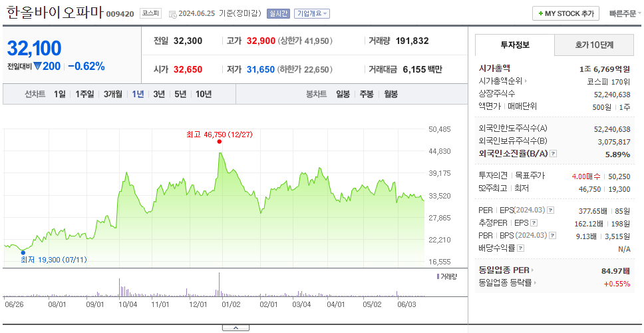Click the arrow beside 동일업종 등락률
Viewport: 644px width, 333px height.
click(535, 283)
